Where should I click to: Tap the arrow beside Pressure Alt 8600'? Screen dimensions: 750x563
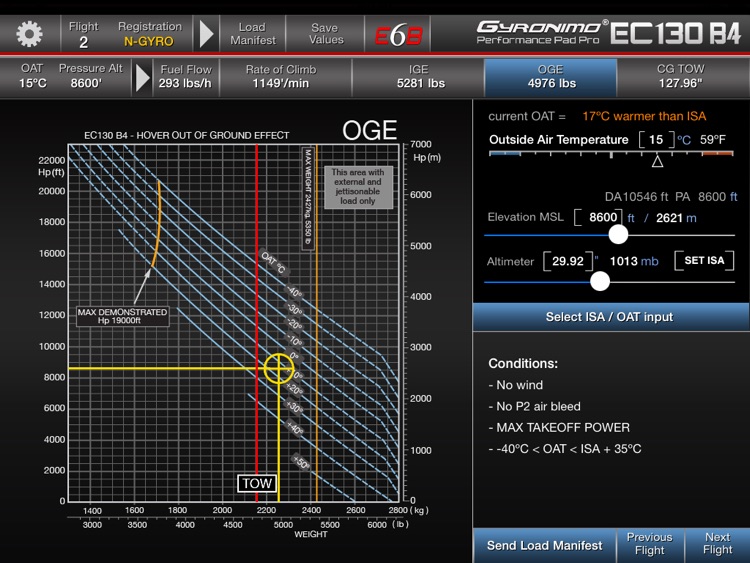(142, 77)
